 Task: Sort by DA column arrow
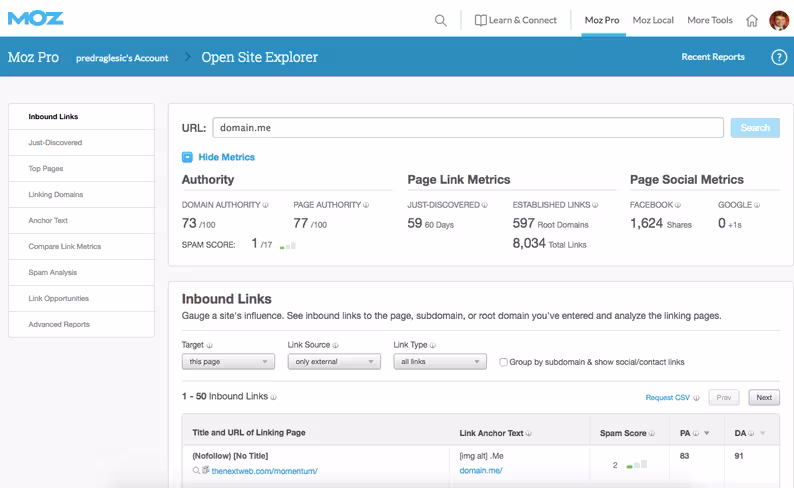pos(762,433)
